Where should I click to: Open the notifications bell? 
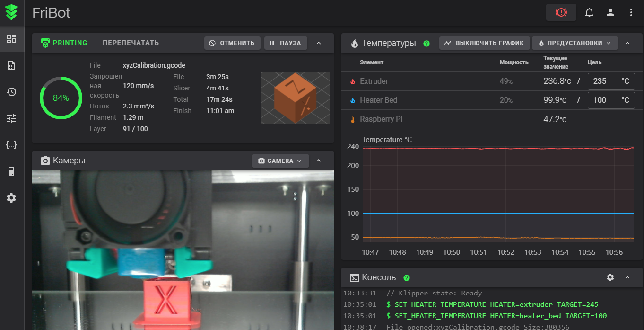589,13
